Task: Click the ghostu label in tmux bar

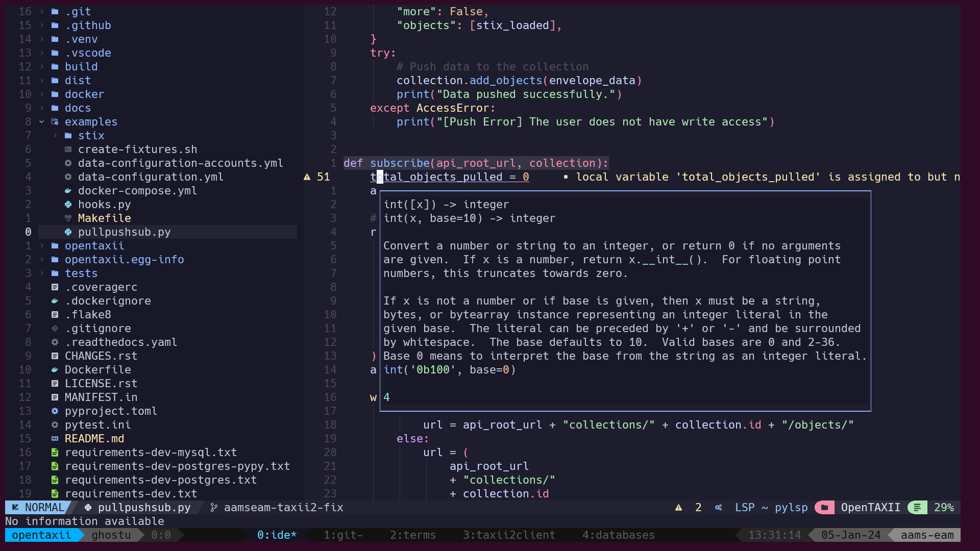Action: [111, 535]
